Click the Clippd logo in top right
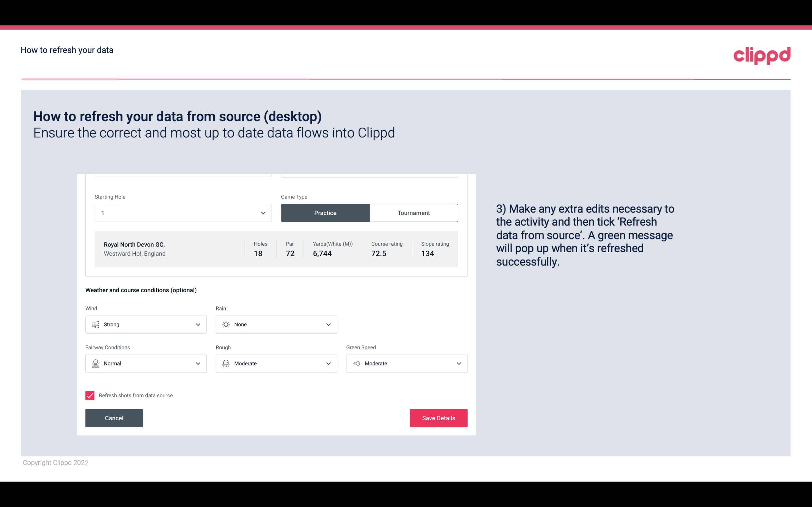The width and height of the screenshot is (812, 507). [762, 54]
